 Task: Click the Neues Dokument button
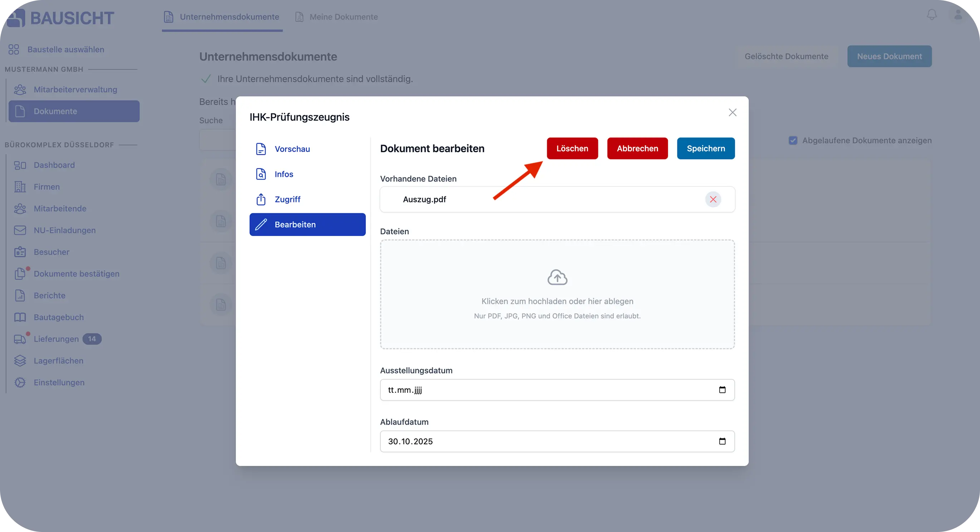coord(890,56)
